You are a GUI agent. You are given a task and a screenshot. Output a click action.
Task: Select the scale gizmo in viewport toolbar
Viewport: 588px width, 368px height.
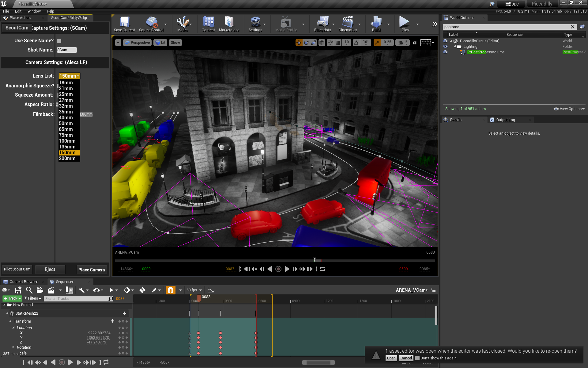[313, 43]
